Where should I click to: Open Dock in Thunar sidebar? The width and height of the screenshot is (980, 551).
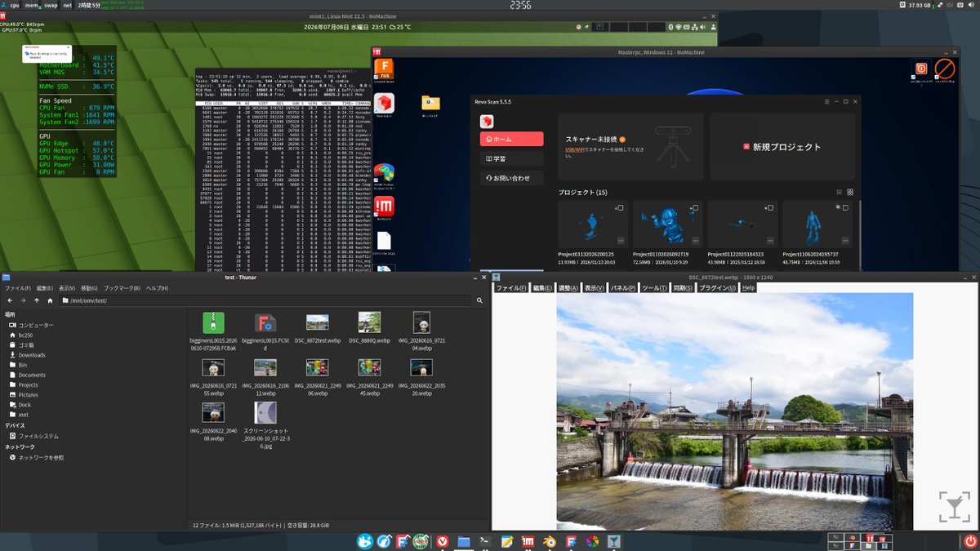[x=20, y=404]
